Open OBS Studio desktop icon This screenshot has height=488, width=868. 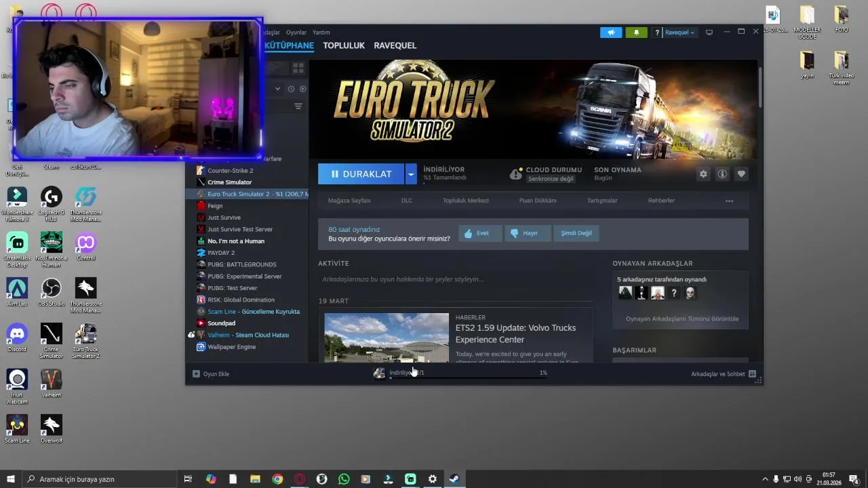coord(51,292)
